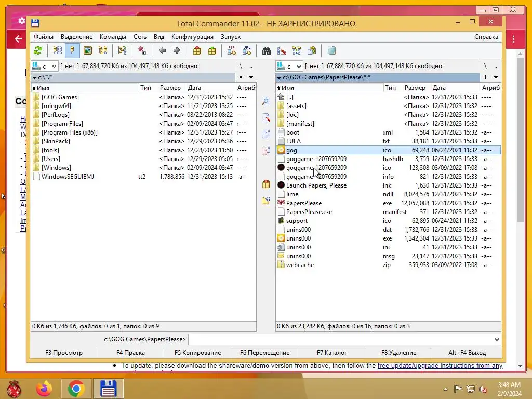Viewport: 532px width, 399px height.
Task: Click the F3 Просмотр button
Action: pos(64,353)
